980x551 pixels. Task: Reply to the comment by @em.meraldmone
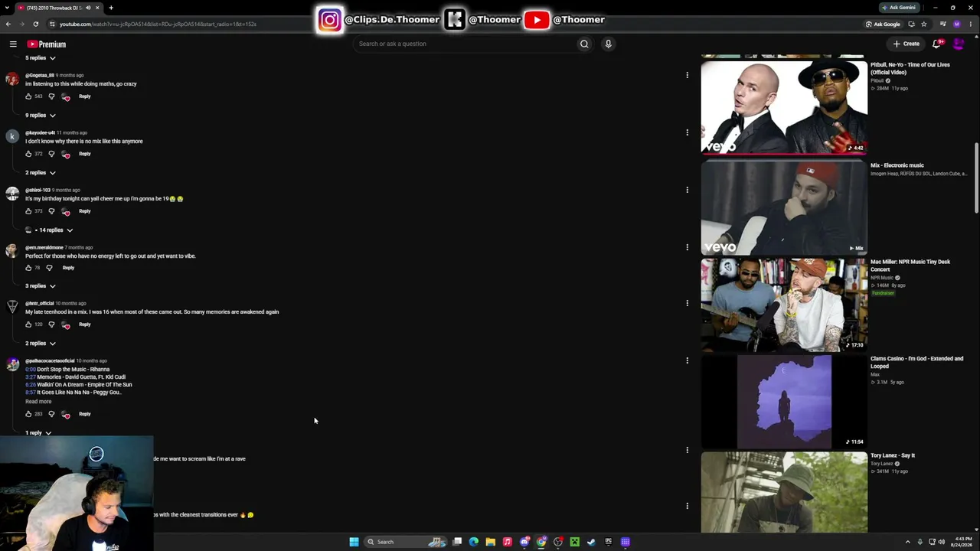(x=68, y=268)
